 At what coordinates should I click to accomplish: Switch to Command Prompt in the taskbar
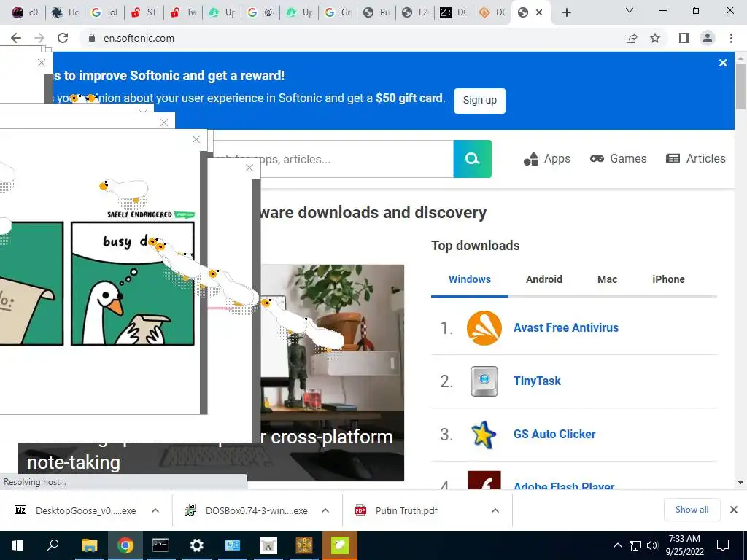click(x=160, y=545)
